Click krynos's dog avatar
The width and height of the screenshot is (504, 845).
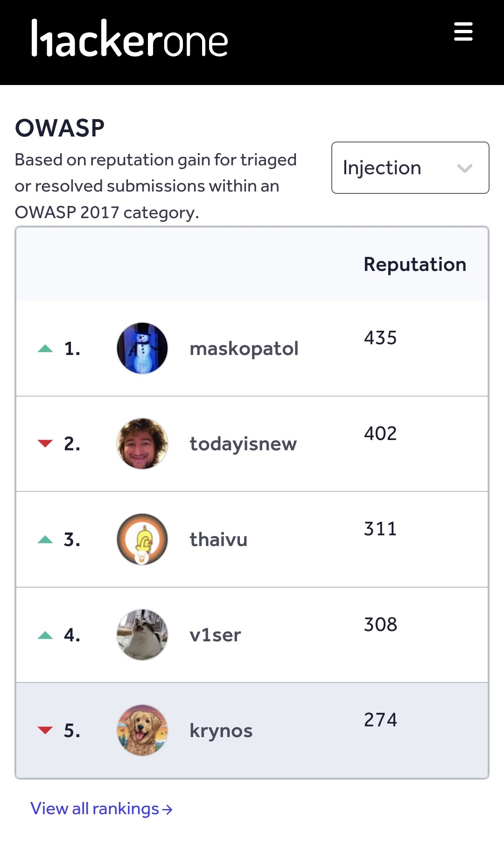point(142,730)
